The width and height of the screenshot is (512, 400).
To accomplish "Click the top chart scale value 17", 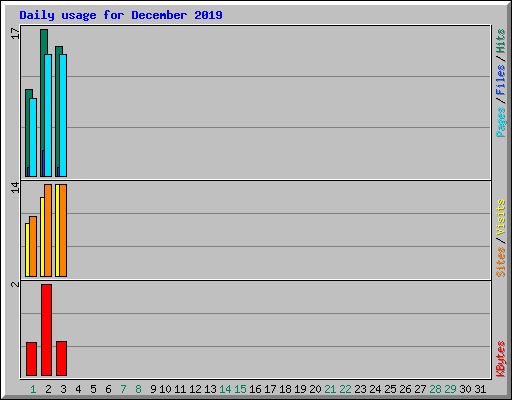I will [15, 33].
